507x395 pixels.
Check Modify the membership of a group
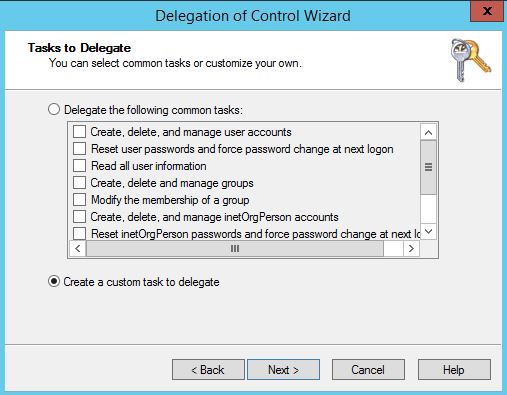79,200
